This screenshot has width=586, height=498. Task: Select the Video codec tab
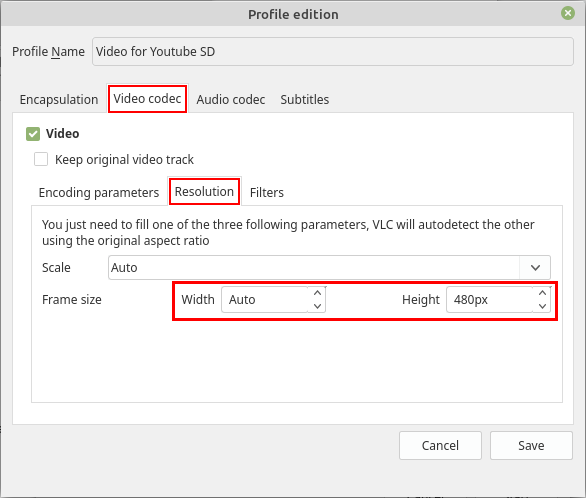[147, 99]
